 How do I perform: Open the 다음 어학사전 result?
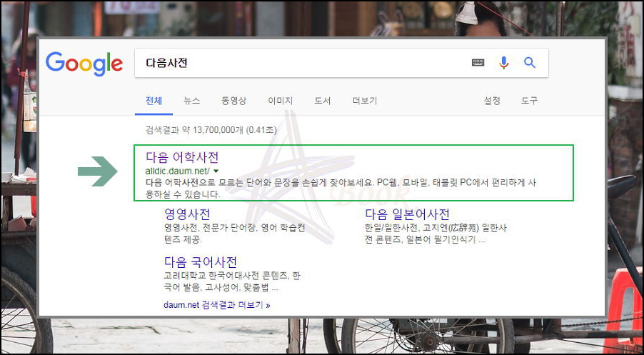coord(182,157)
